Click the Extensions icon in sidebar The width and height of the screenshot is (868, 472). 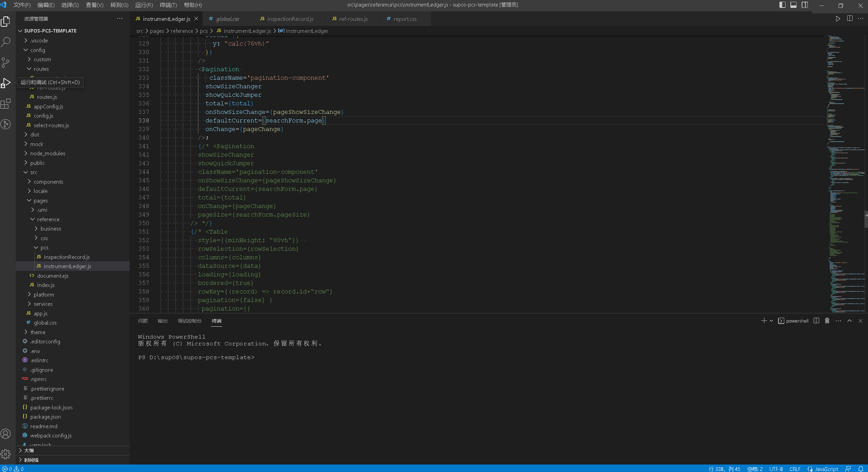(x=6, y=103)
